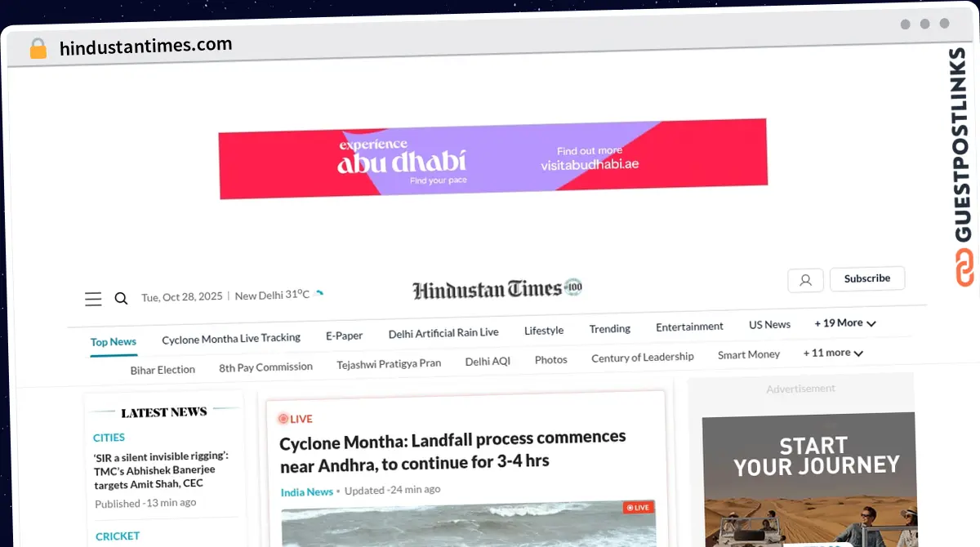The width and height of the screenshot is (980, 547).
Task: Open Cyclone Montha landfall headline
Action: (x=452, y=450)
